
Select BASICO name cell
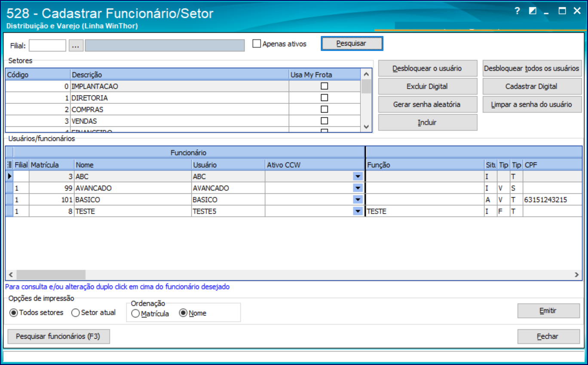pyautogui.click(x=133, y=199)
